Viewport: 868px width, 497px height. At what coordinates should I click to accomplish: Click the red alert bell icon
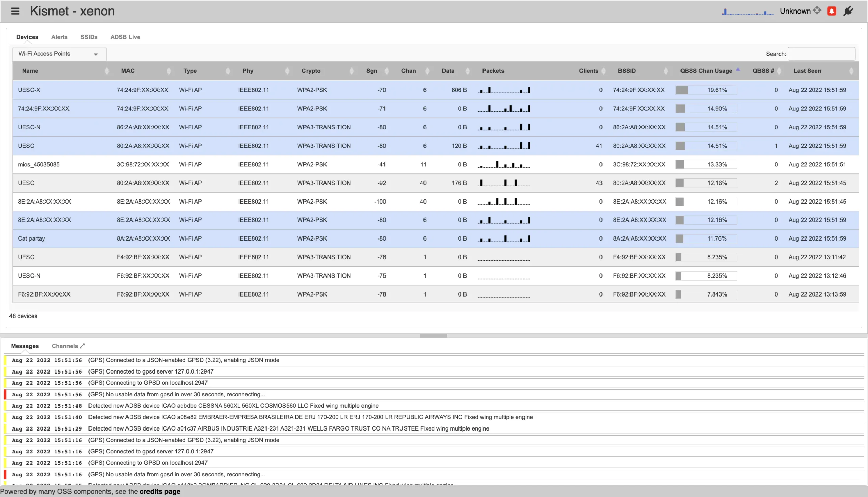click(x=832, y=11)
